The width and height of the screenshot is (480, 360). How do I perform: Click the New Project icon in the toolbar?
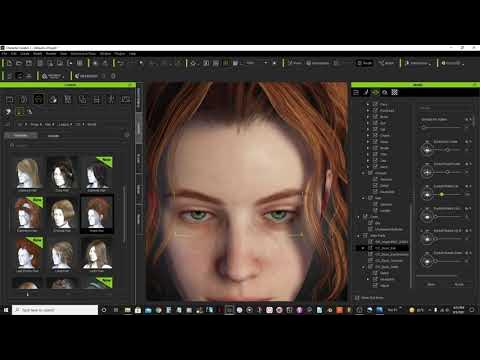coord(9,63)
